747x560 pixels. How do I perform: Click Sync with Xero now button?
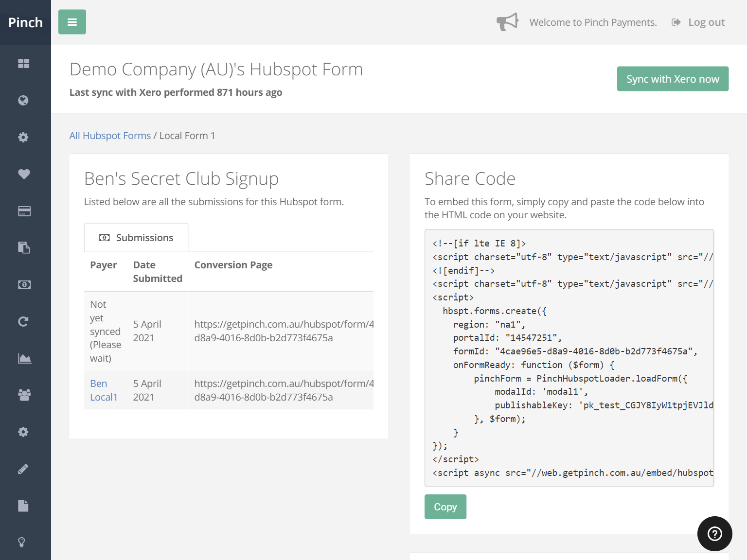(673, 79)
